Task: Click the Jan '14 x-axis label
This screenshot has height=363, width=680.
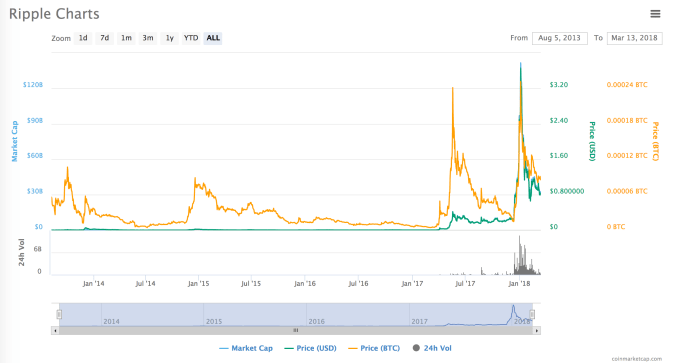Action: point(93,284)
